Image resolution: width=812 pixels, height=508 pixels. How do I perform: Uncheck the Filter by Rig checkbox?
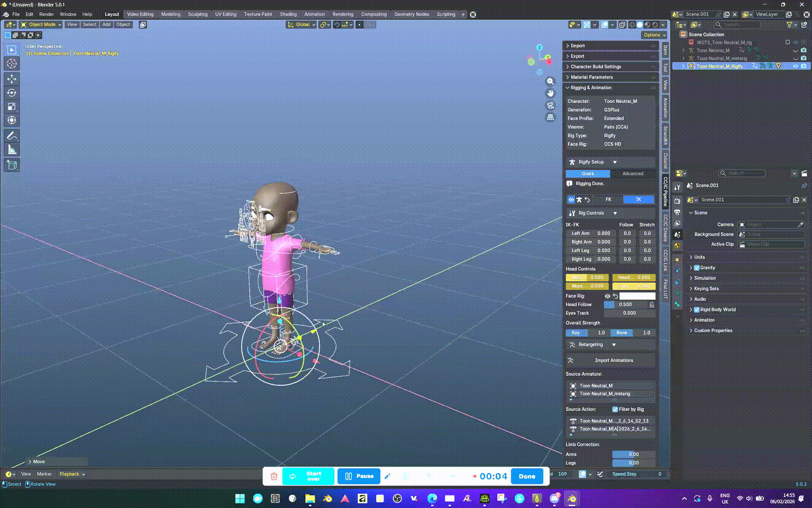615,409
